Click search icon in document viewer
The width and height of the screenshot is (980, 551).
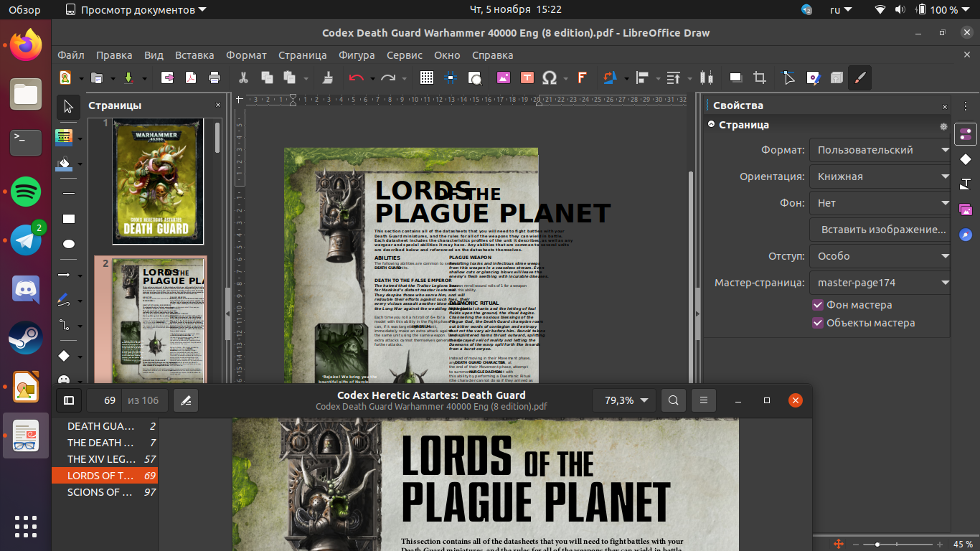click(x=673, y=400)
